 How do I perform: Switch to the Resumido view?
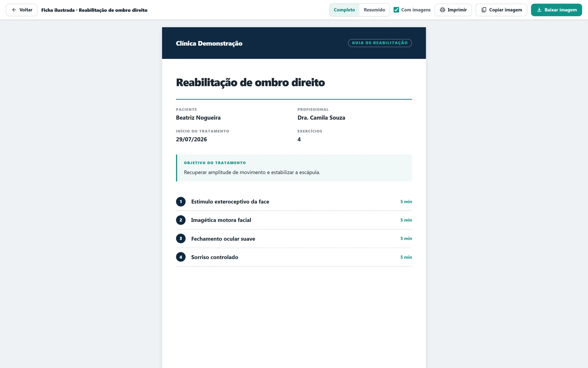pyautogui.click(x=374, y=10)
